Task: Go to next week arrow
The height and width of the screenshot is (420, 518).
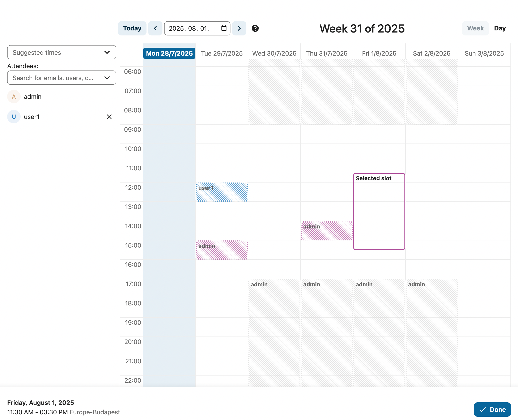Action: click(239, 28)
